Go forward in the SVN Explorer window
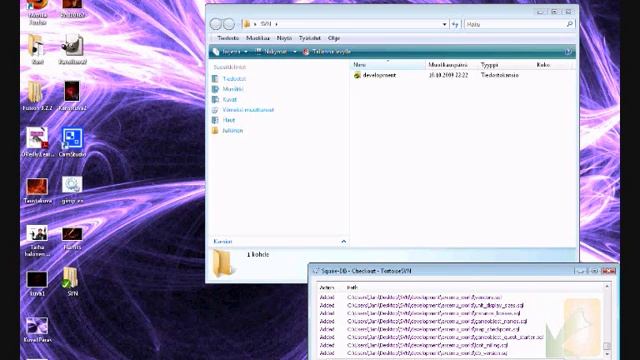This screenshot has height=360, width=640. click(229, 24)
